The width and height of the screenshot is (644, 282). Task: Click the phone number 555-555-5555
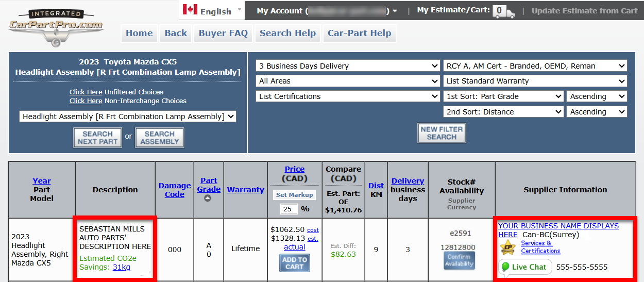582,267
